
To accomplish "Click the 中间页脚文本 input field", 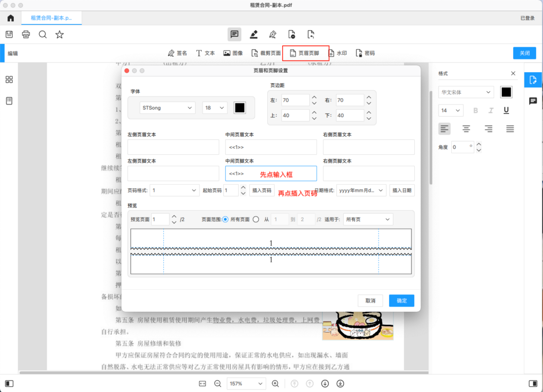I will 271,173.
